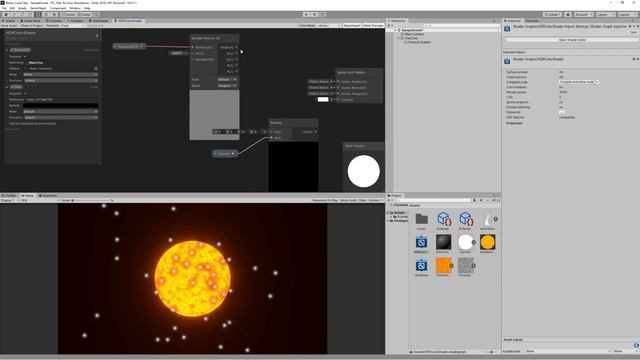Open the Layers dropdown in the toolbar
Screen dimensions: 640x360
[605, 15]
